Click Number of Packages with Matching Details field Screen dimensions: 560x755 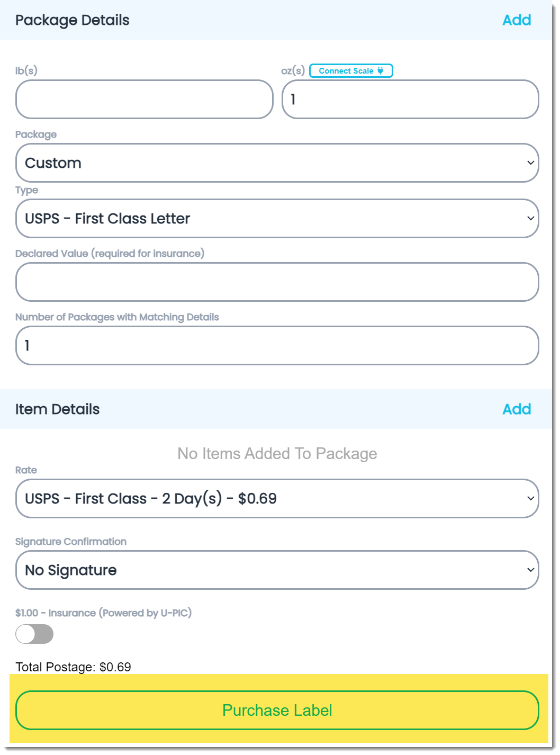[x=277, y=345]
